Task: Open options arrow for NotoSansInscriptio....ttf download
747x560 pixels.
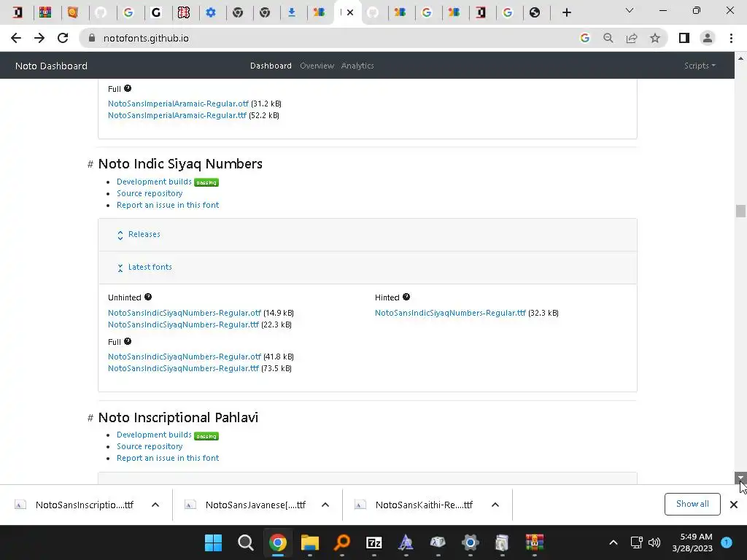Action: tap(155, 505)
